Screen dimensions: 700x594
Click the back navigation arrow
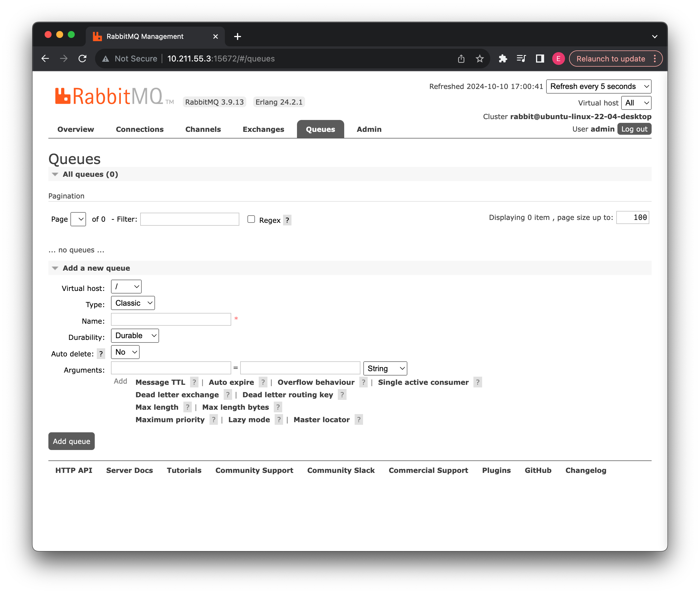[45, 59]
